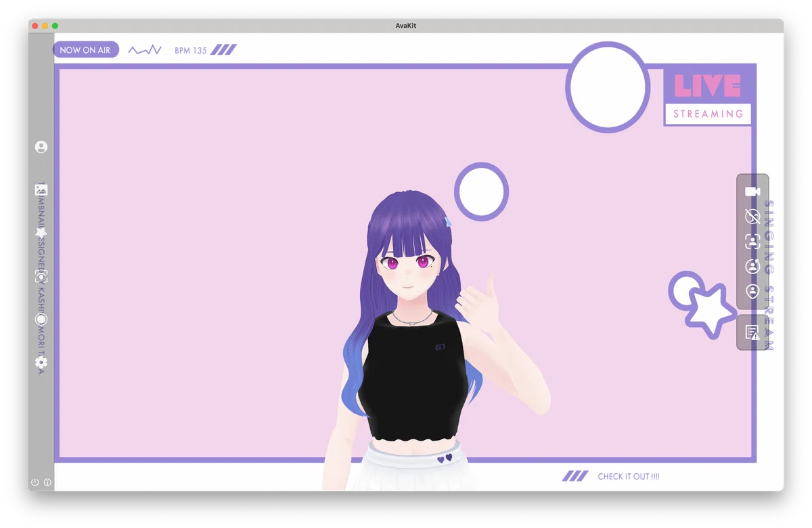Viewport: 812px width, 528px height.
Task: Click the CHECK IT OUT text
Action: click(629, 477)
